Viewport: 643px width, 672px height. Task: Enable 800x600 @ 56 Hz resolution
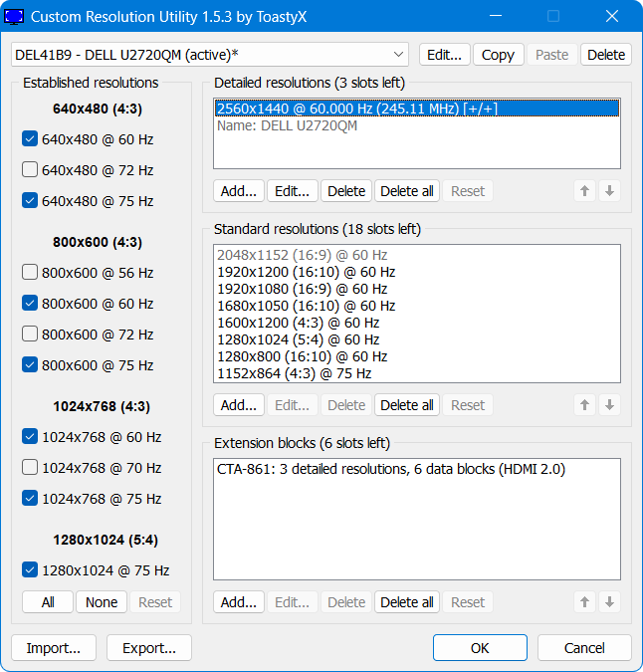tap(30, 273)
